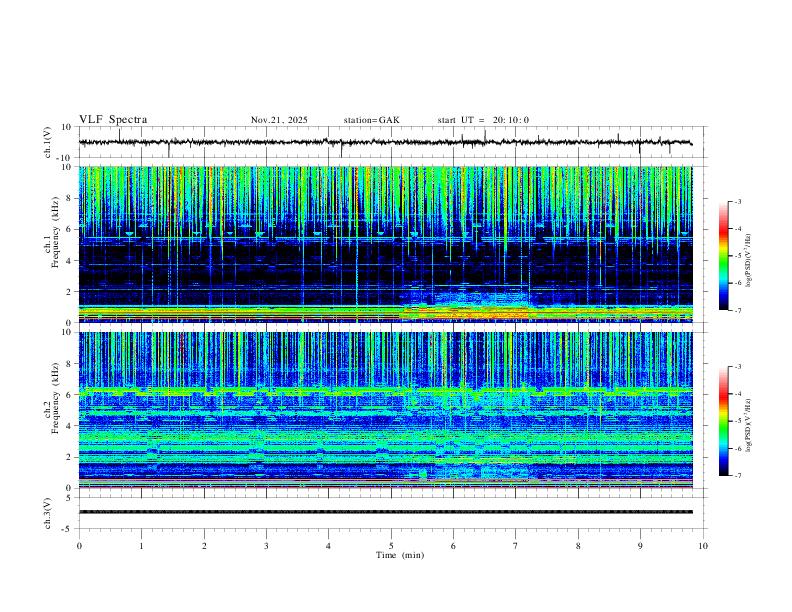
Task: Click inside the ch.2 spectrogram panel
Action: point(385,410)
